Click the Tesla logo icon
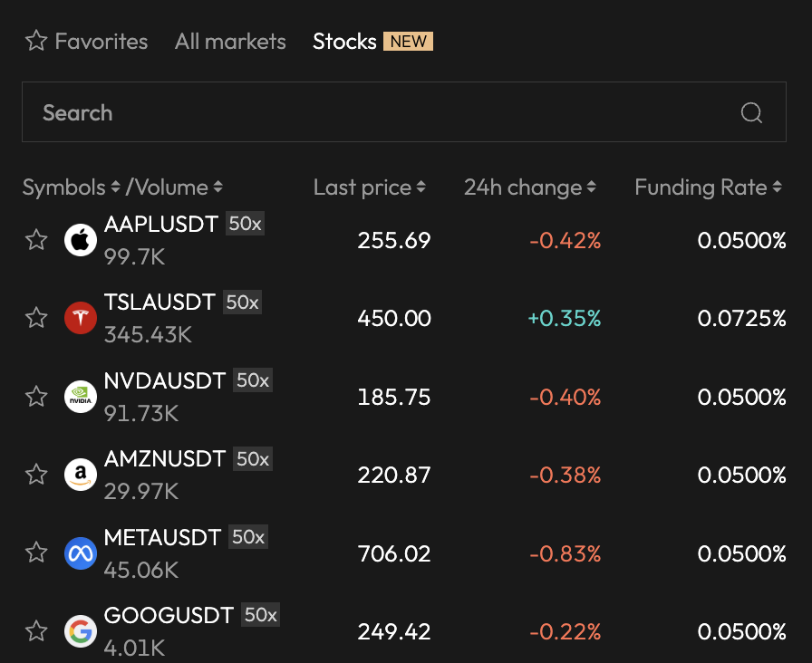Screen dimensions: 812x663 pos(81,318)
